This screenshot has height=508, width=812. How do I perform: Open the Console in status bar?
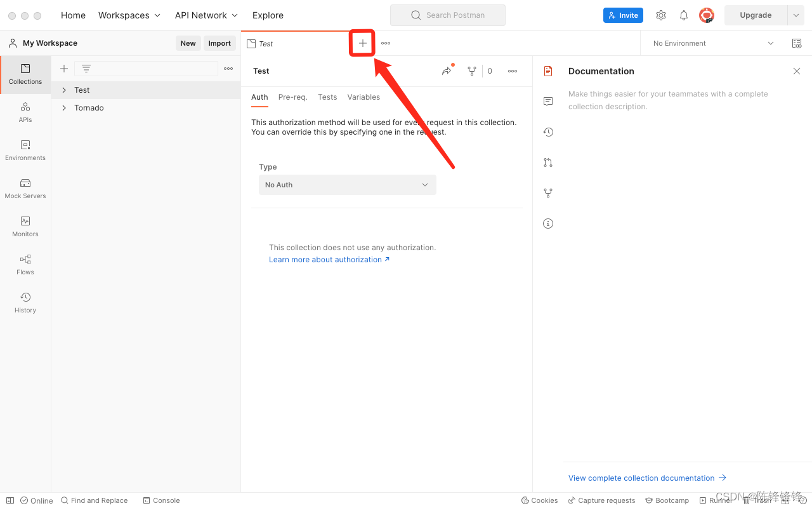[x=161, y=500]
